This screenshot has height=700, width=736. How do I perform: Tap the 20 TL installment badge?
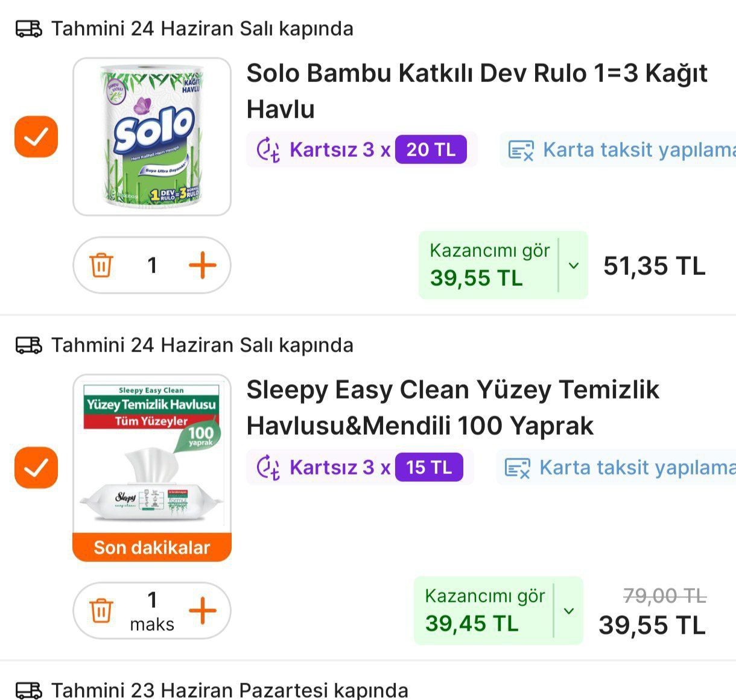(431, 150)
